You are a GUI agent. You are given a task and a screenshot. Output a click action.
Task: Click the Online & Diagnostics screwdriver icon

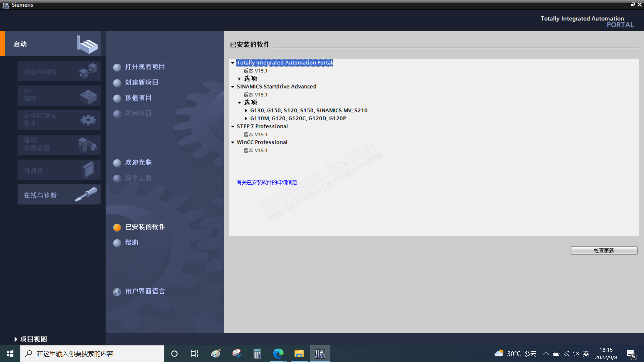tap(86, 194)
